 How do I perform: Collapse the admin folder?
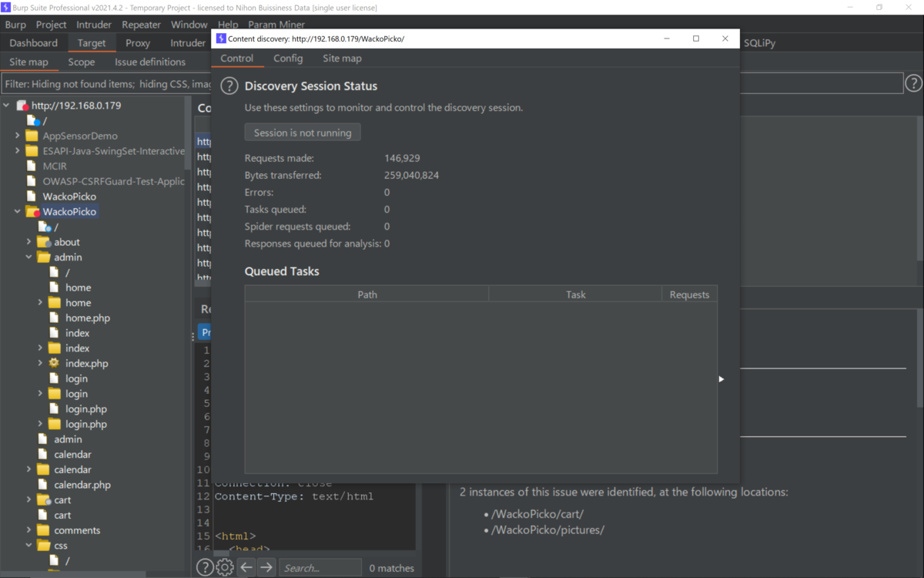click(x=29, y=257)
